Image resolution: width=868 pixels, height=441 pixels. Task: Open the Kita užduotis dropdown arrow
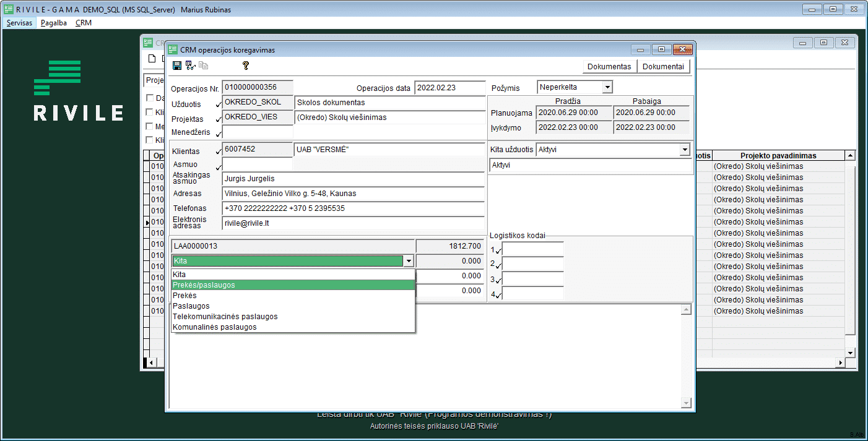684,150
